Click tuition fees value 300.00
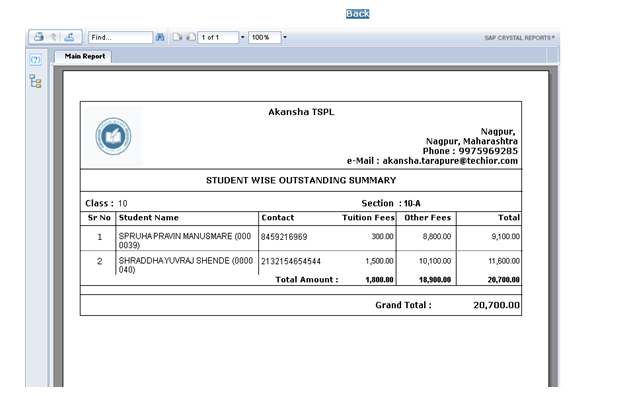The height and width of the screenshot is (396, 622). point(382,236)
